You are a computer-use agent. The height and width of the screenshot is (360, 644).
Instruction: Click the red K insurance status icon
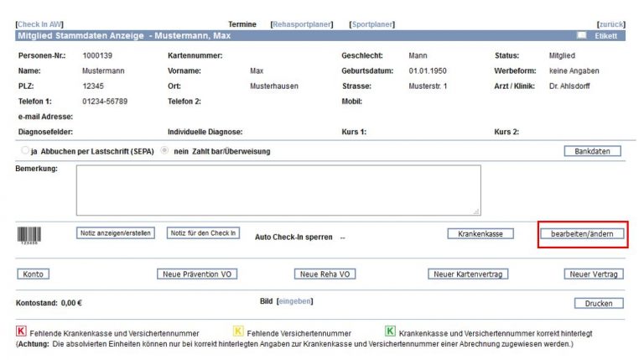coord(21,332)
